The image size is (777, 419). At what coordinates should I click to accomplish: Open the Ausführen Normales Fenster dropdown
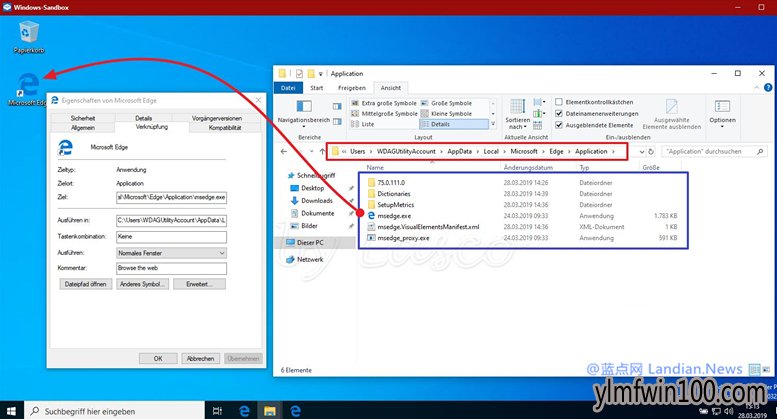(171, 253)
